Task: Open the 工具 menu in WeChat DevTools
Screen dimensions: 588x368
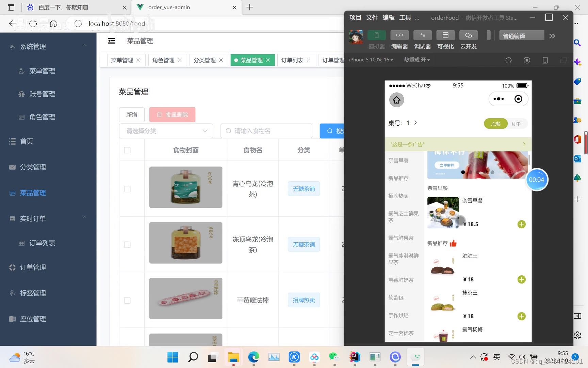Action: [x=405, y=18]
